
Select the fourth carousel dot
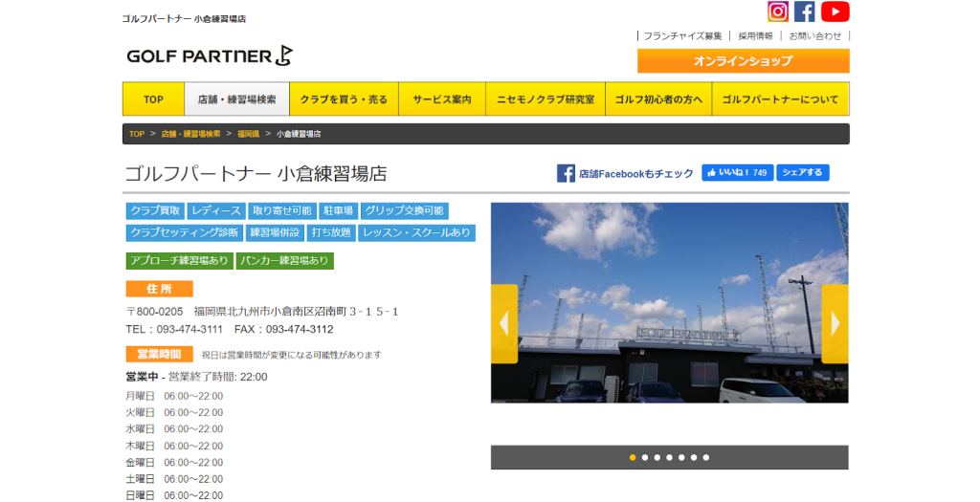pos(670,457)
